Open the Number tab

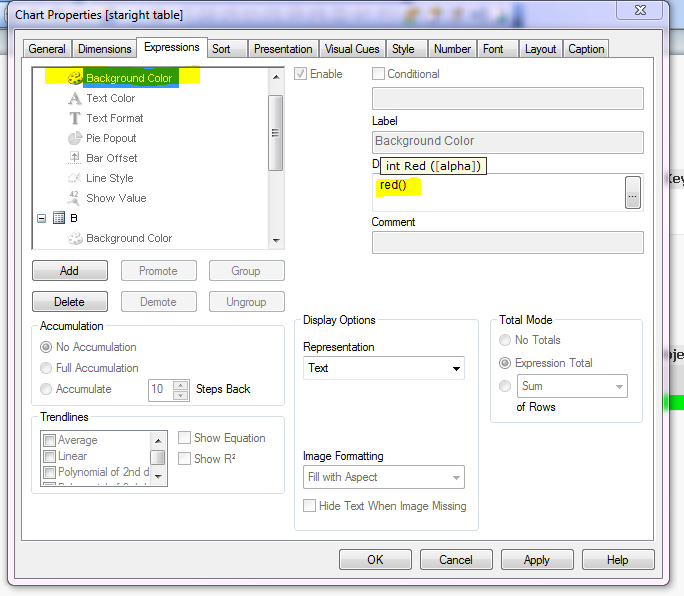pyautogui.click(x=452, y=49)
